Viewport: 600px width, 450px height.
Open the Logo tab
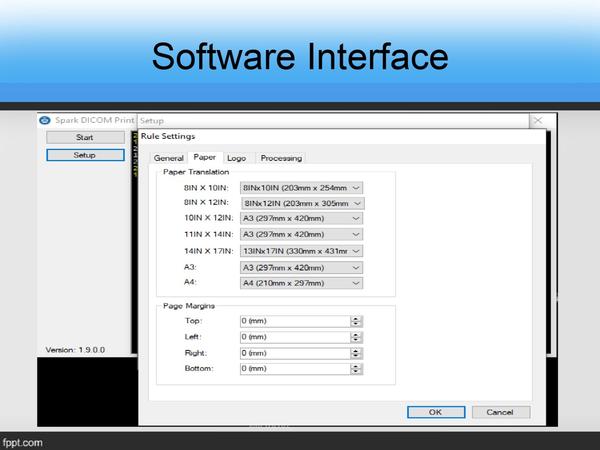tap(236, 158)
